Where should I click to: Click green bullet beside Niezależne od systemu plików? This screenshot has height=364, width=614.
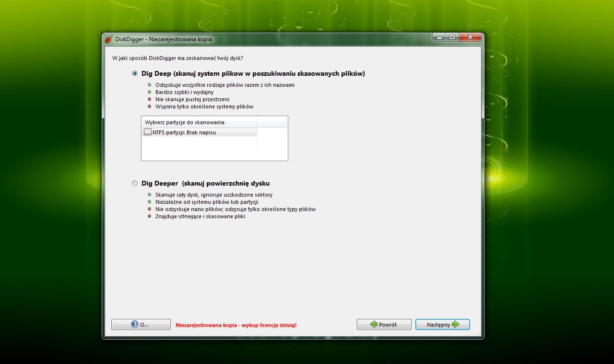(x=149, y=202)
